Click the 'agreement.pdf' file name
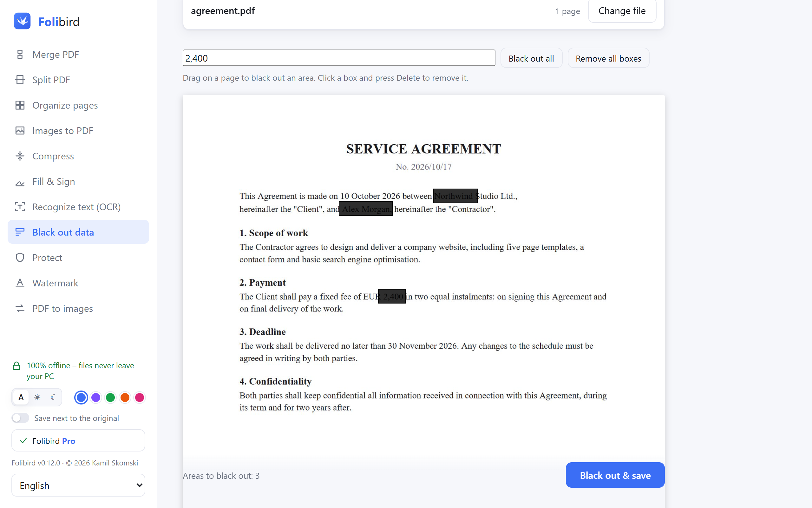This screenshot has width=812, height=508. [223, 11]
